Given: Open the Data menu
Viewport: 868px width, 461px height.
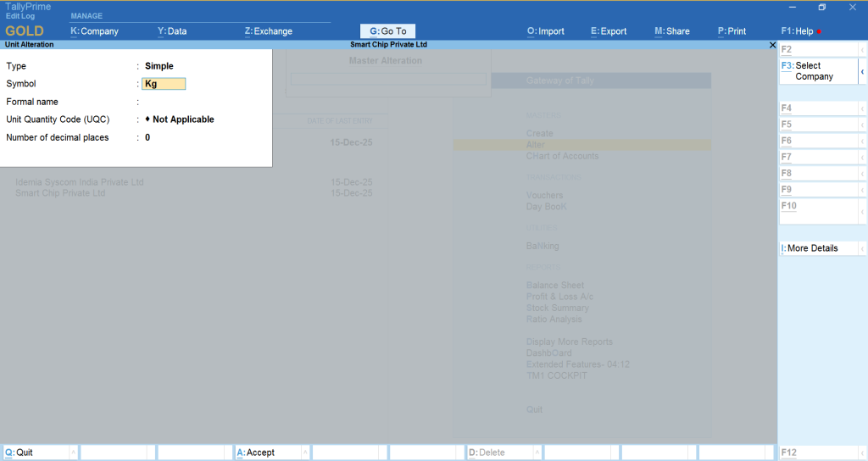Looking at the screenshot, I should pyautogui.click(x=172, y=31).
